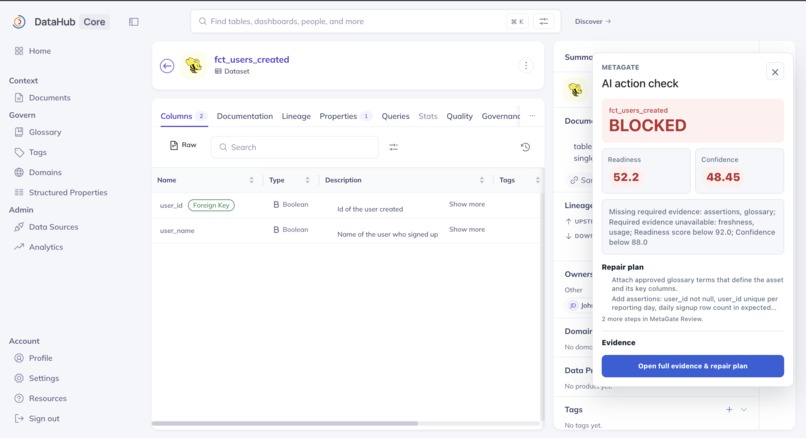
Task: Click the Readiness score 52.2
Action: [626, 177]
